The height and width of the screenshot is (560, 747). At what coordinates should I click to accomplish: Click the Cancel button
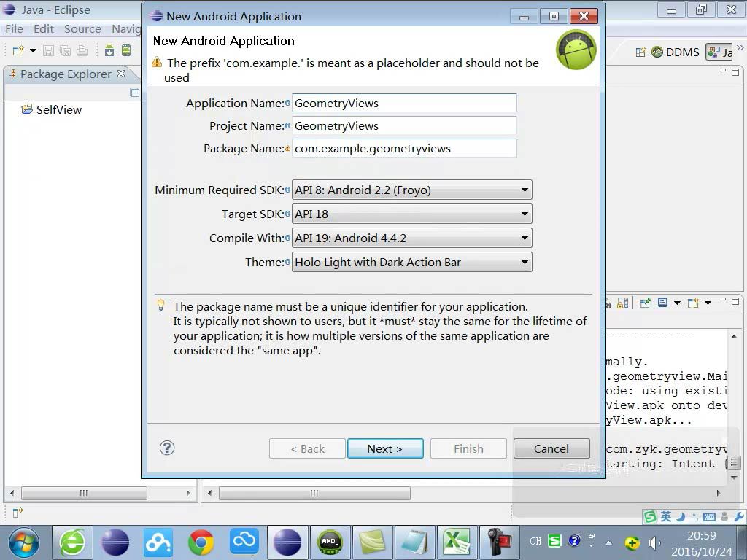pos(551,448)
